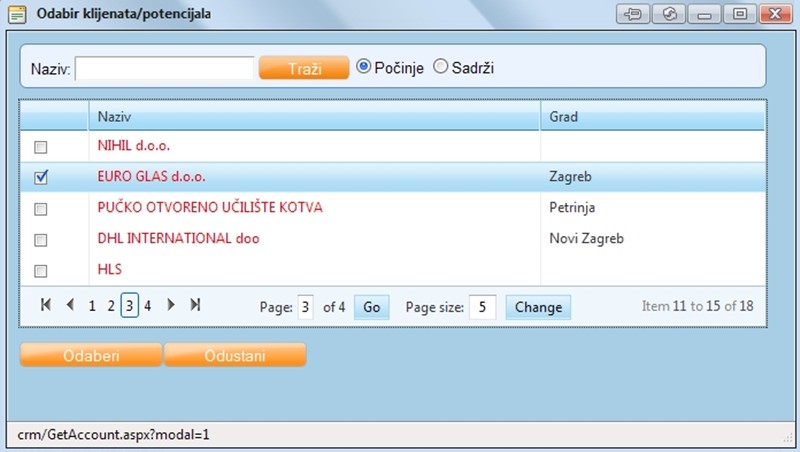Select the Sadrži radio option

[440, 66]
